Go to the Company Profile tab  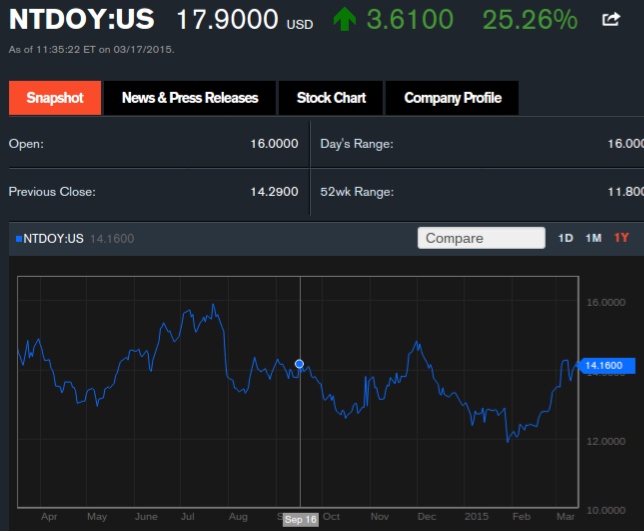(452, 98)
